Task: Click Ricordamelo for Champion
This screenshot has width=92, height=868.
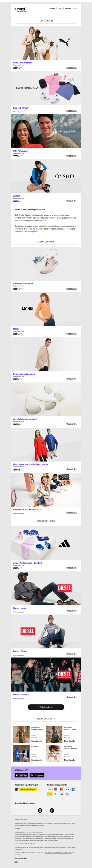Action: [x=37, y=760]
